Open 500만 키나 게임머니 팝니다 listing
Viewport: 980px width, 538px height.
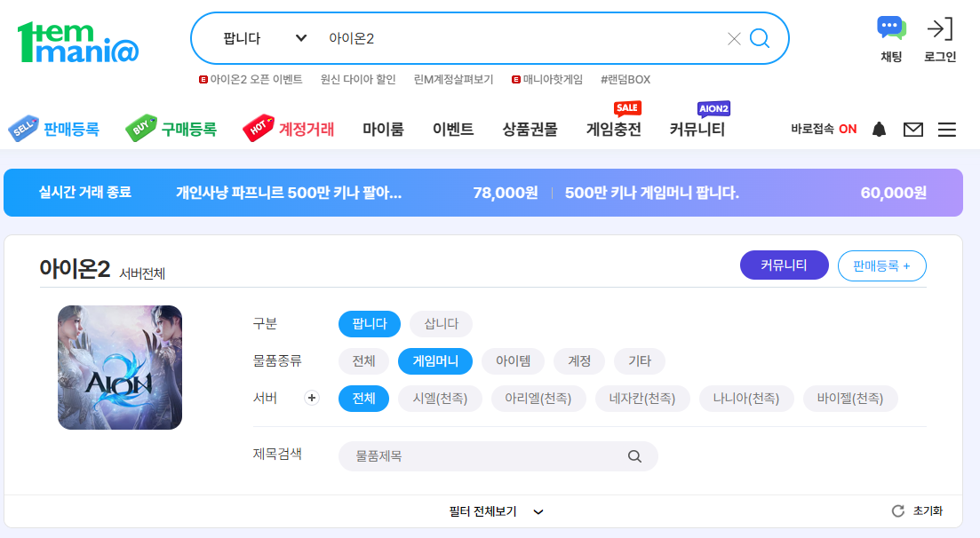(652, 193)
